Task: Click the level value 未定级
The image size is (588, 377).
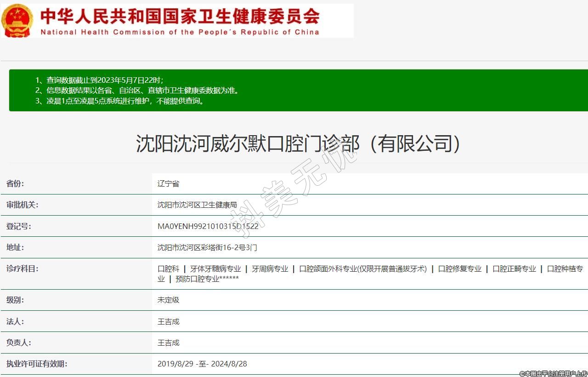Action: point(168,300)
